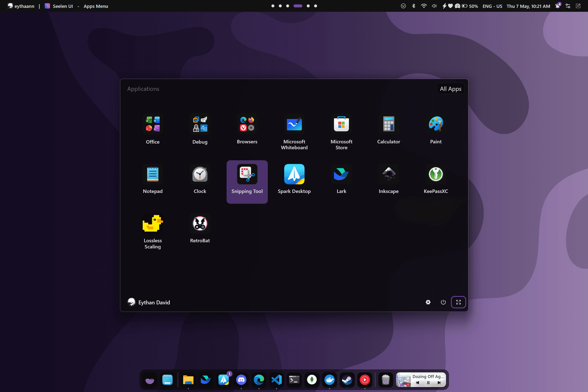Open Microsoft Edge from the dock
The height and width of the screenshot is (392, 588).
click(259, 379)
